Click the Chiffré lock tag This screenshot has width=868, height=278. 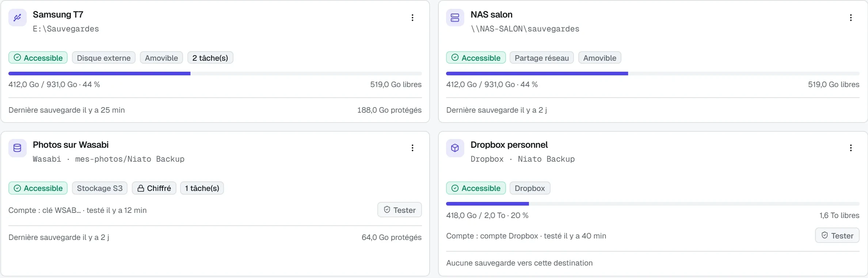coord(154,188)
